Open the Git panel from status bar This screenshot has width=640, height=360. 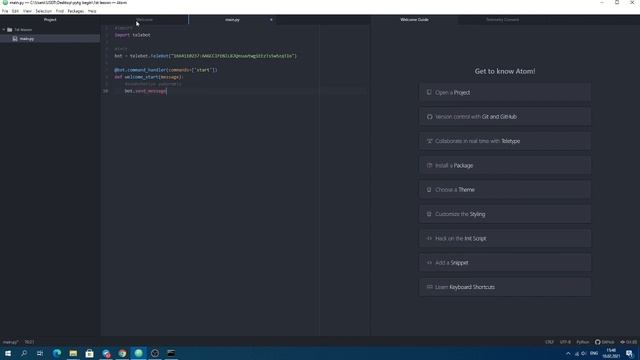[x=629, y=342]
